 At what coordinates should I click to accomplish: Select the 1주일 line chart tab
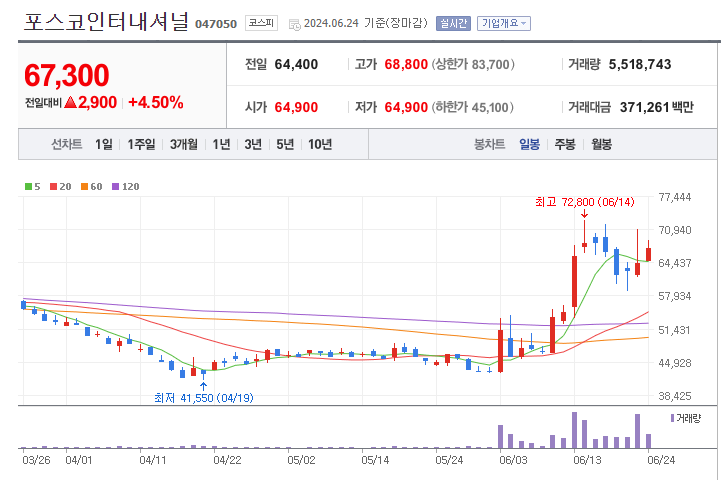point(141,144)
